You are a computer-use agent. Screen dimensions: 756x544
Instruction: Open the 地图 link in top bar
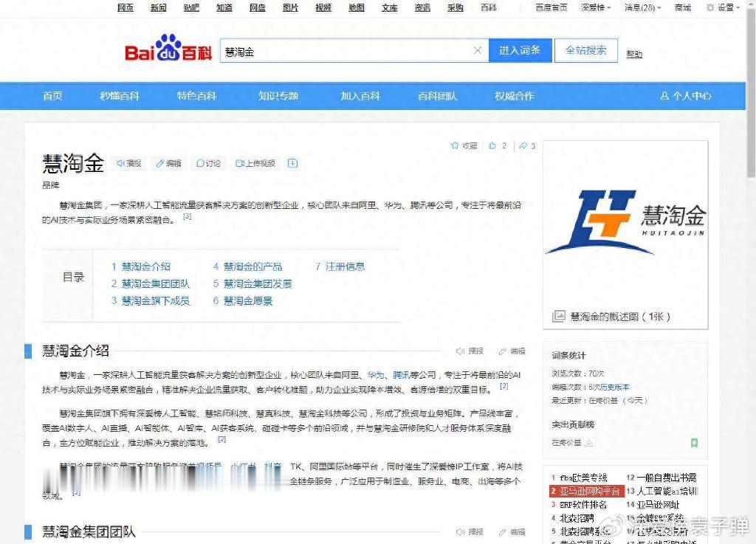point(357,7)
